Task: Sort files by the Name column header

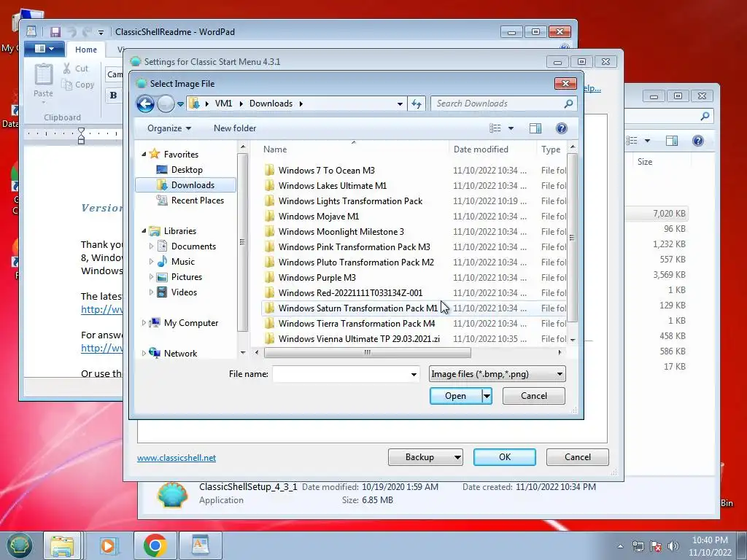Action: coord(275,149)
